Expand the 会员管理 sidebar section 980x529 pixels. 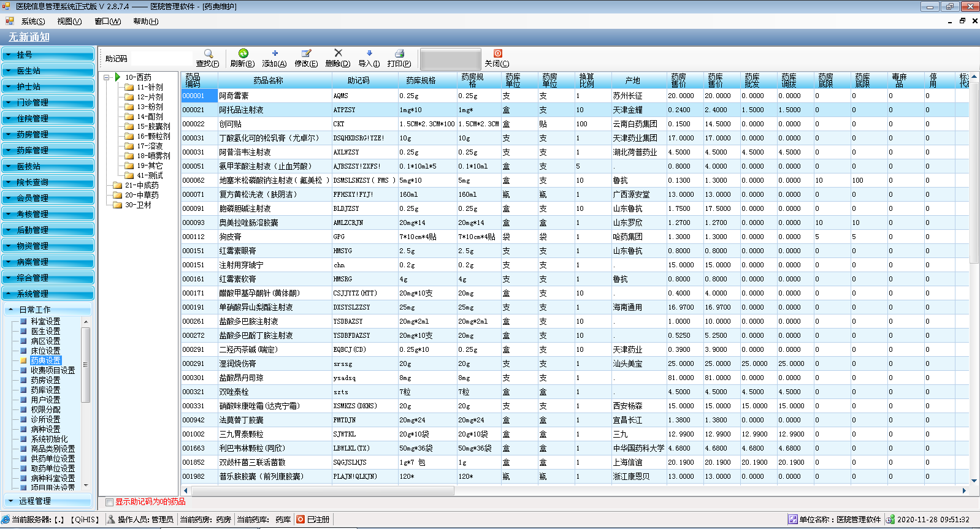click(x=48, y=198)
